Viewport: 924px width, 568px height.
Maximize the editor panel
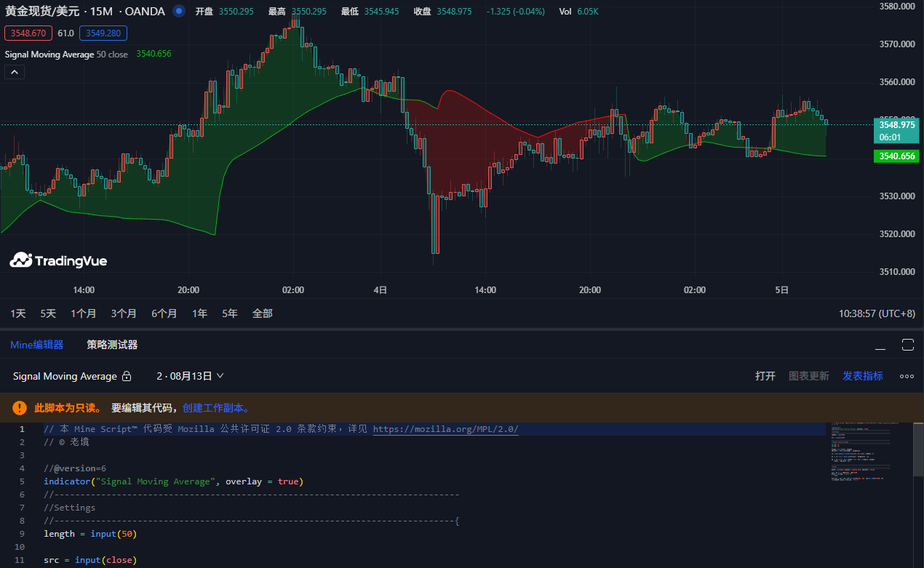pyautogui.click(x=907, y=345)
